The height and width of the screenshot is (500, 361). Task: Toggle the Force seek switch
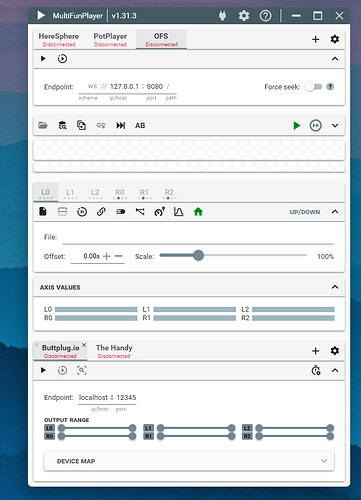(x=313, y=87)
